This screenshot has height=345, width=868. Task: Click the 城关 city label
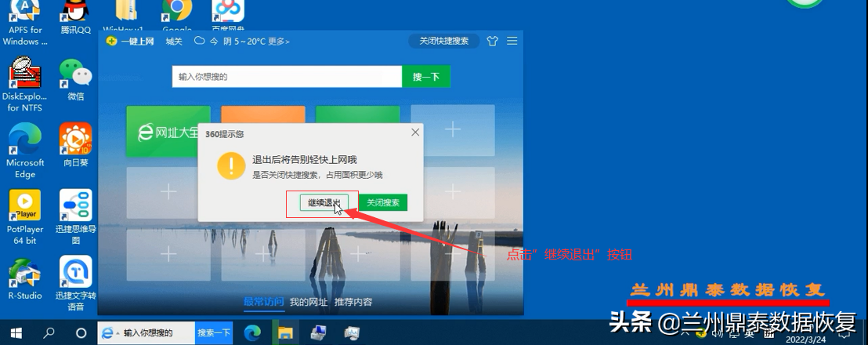tap(174, 41)
